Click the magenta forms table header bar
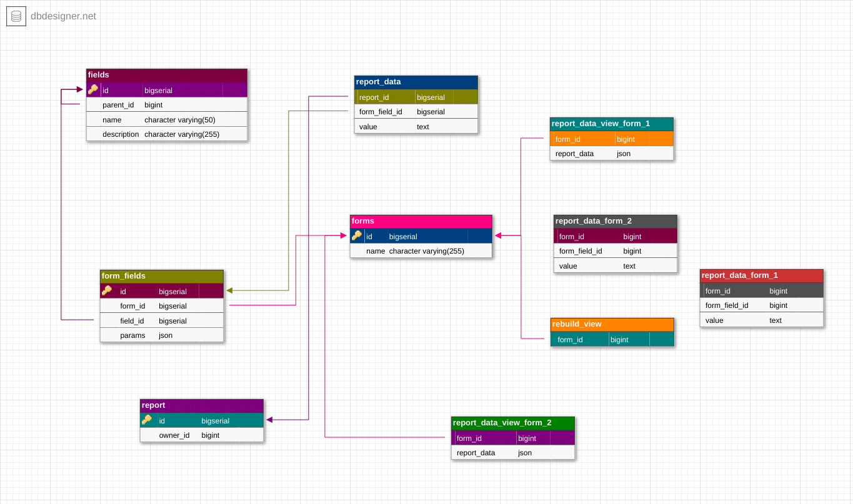 pos(420,221)
